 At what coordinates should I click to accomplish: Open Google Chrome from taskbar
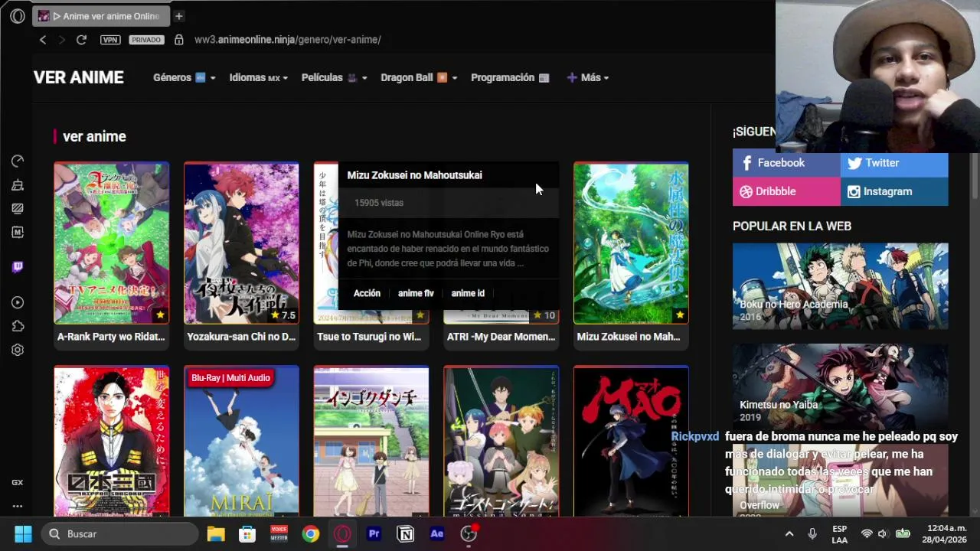[310, 533]
